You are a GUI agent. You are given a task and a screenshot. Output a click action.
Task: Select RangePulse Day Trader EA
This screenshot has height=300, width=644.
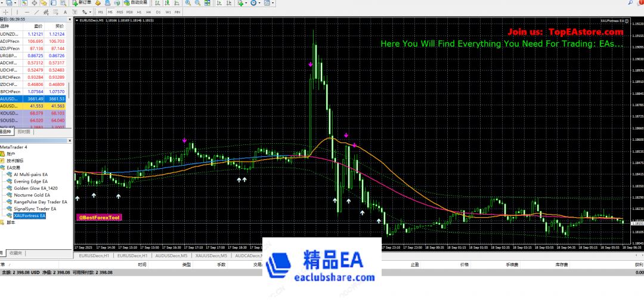(41, 202)
